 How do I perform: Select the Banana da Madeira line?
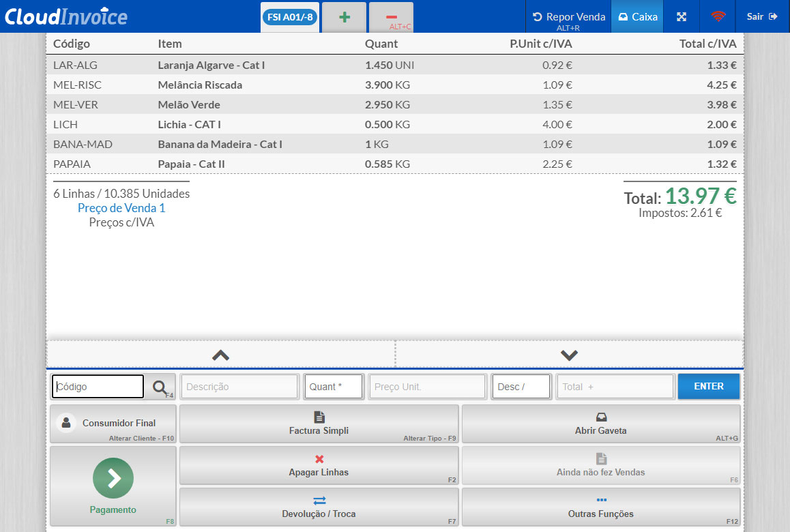(395, 144)
